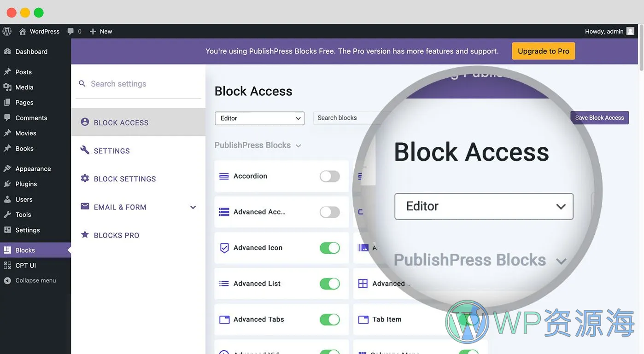This screenshot has height=354, width=644.
Task: Click the Pages document icon
Action: [x=7, y=102]
